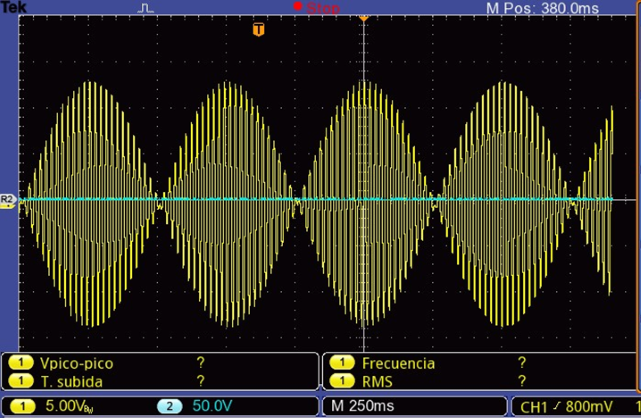The height and width of the screenshot is (418, 641).
Task: Click the channel 1 badge beside Frecuencia
Action: click(x=342, y=362)
